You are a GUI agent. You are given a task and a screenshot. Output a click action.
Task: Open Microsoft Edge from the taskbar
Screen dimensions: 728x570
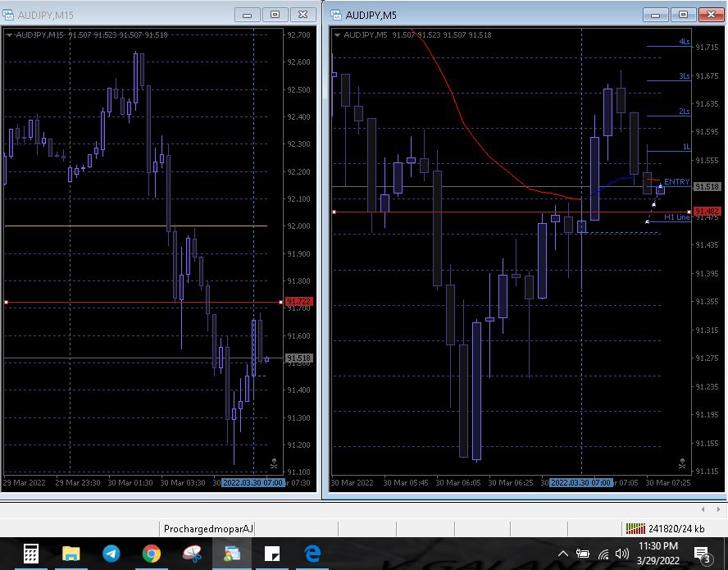coord(312,554)
